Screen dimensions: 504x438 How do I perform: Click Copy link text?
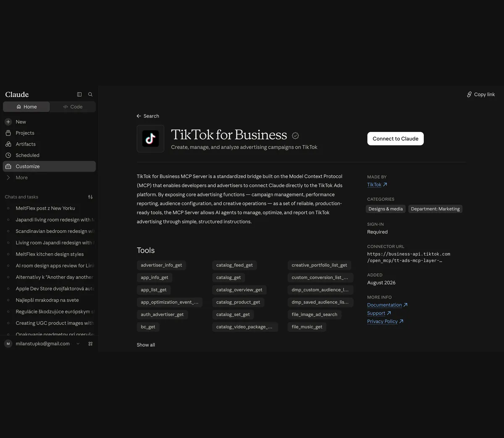[484, 94]
